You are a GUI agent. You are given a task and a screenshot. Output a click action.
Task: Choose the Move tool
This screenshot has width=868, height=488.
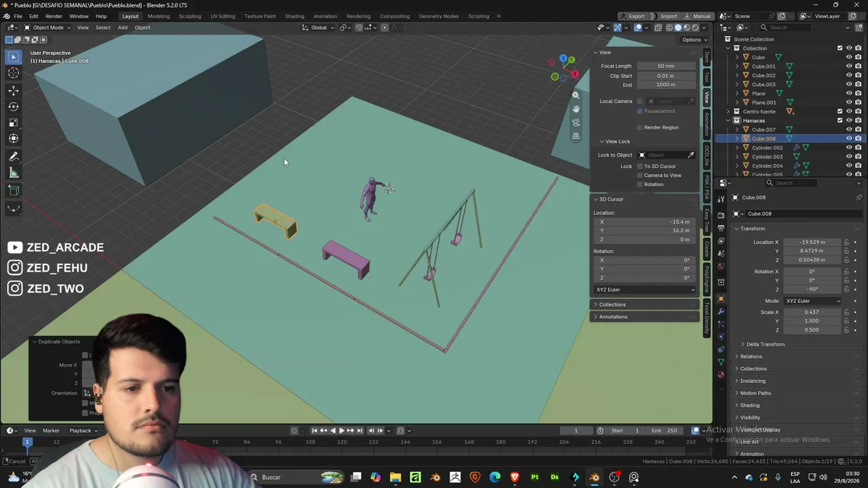pyautogui.click(x=14, y=90)
